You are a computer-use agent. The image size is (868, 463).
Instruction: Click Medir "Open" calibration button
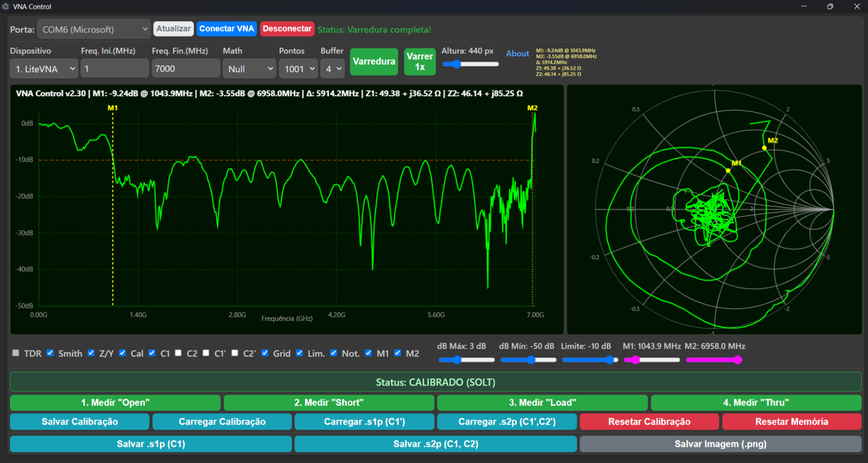click(115, 403)
